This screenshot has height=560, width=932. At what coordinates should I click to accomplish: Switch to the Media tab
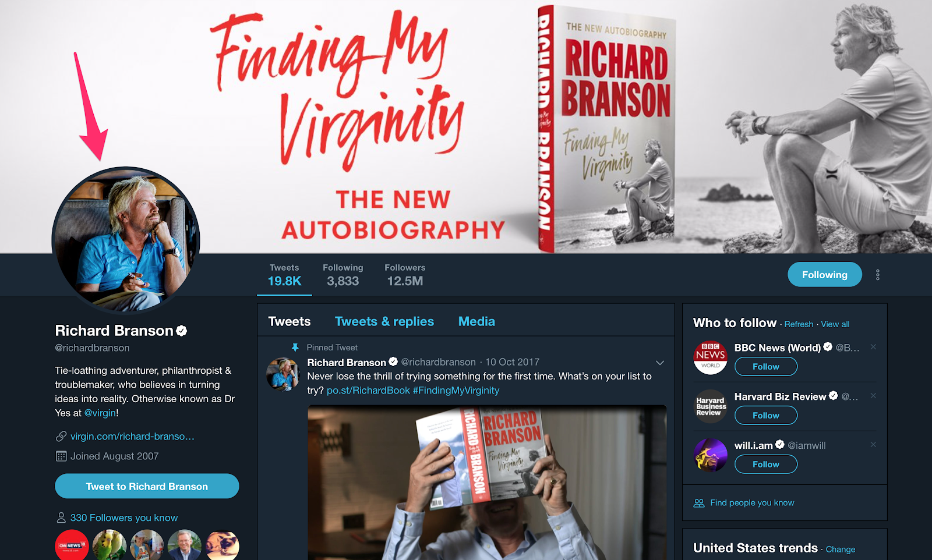(x=476, y=321)
